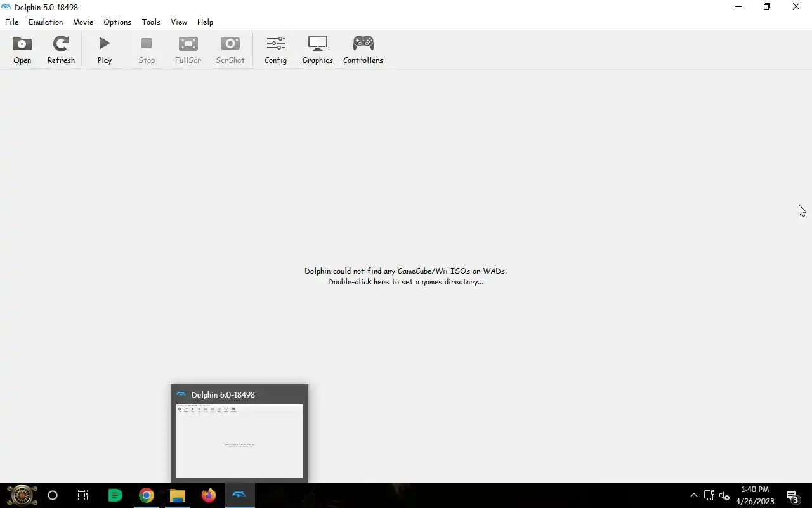The image size is (812, 508).
Task: Toggle FullScr mode in toolbar
Action: tap(188, 50)
